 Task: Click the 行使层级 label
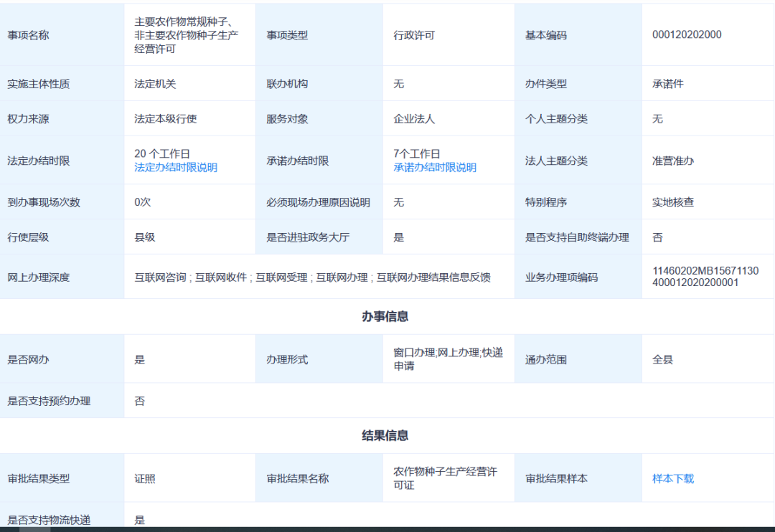[x=28, y=237]
